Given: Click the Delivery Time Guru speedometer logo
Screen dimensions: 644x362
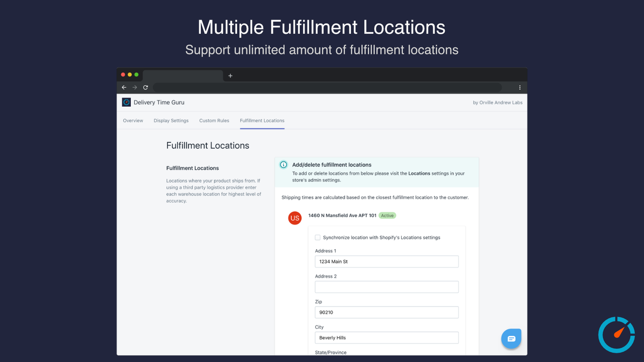Looking at the screenshot, I should point(616,334).
